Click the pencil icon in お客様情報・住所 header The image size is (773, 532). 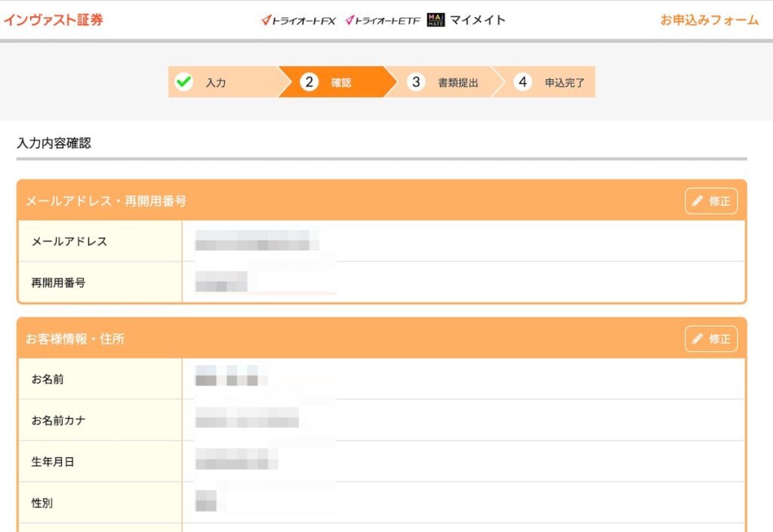pos(698,339)
